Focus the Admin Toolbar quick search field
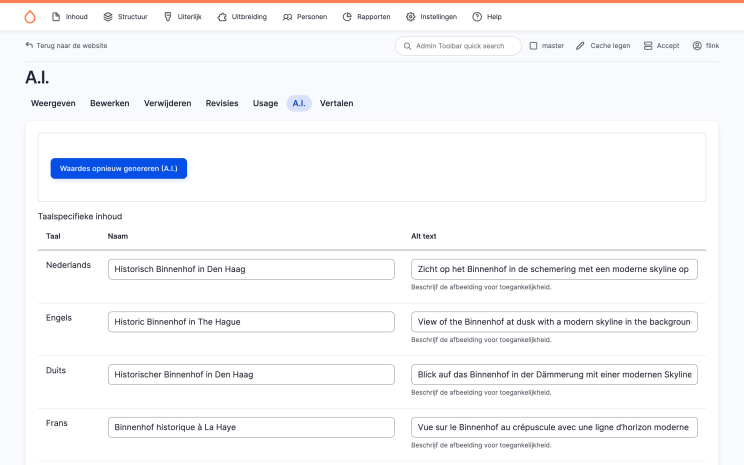Image resolution: width=744 pixels, height=465 pixels. click(460, 46)
